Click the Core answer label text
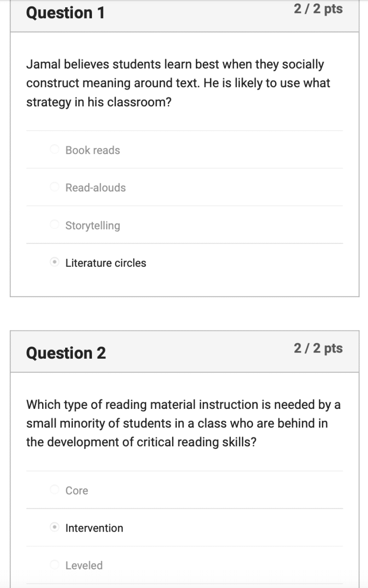Image resolution: width=368 pixels, height=588 pixels. [77, 490]
